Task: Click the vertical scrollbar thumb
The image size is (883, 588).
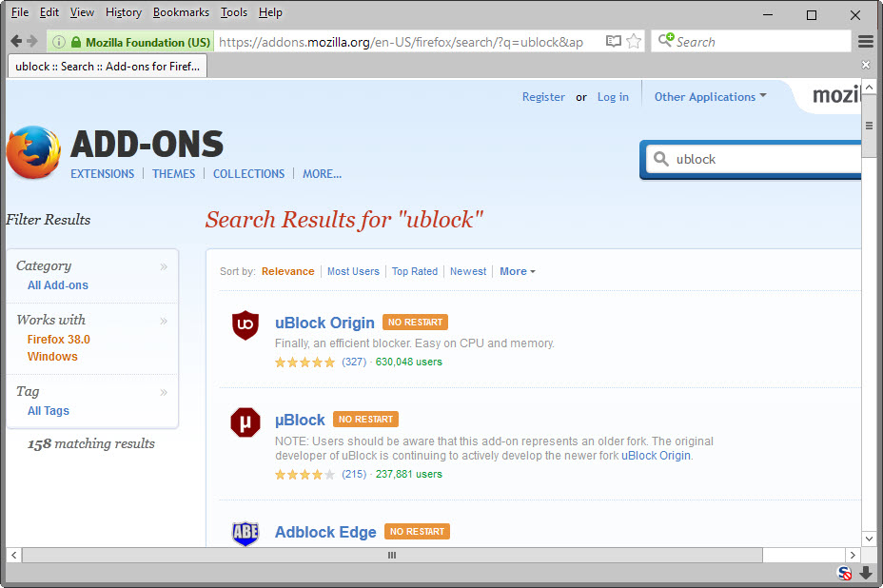Action: [x=869, y=127]
